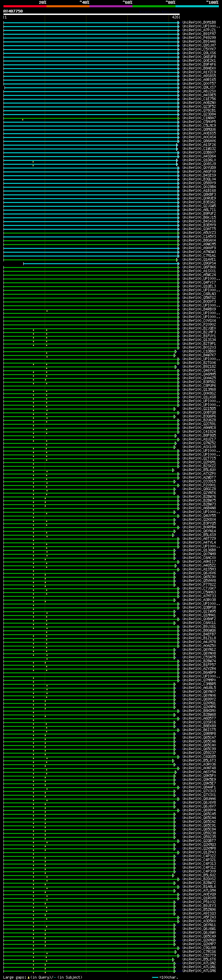Select the UniRef100_C1E756 label
The image size is (222, 980).
pos(199,99)
